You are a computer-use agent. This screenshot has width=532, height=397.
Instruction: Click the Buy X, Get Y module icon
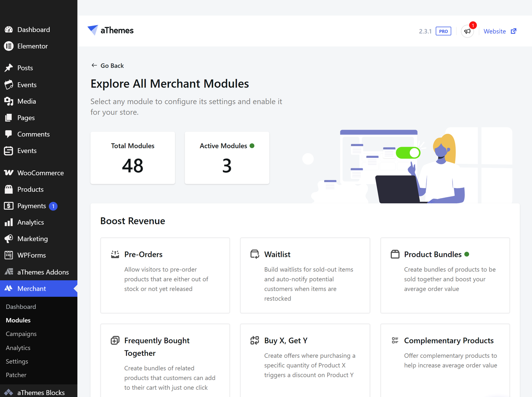(x=255, y=340)
